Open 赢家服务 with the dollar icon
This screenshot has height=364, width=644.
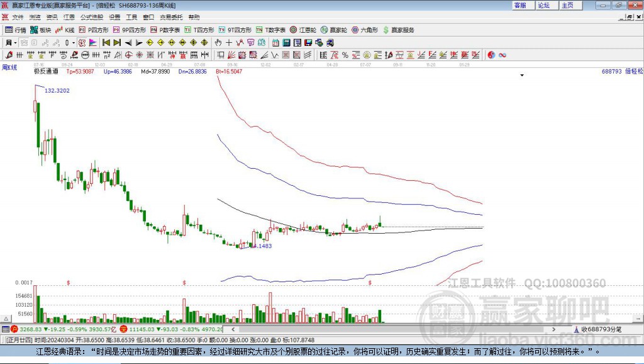(x=398, y=30)
